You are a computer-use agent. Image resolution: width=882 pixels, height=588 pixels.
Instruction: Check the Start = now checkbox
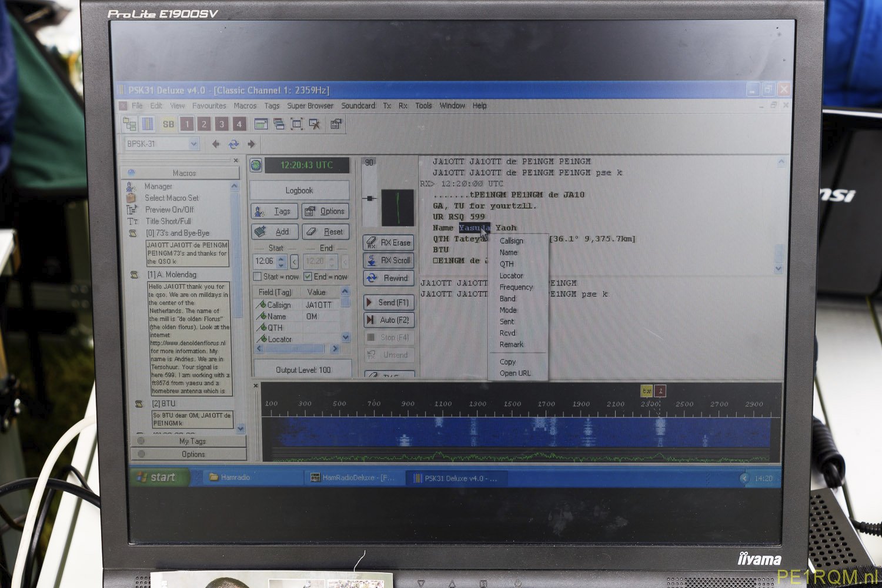click(x=257, y=276)
